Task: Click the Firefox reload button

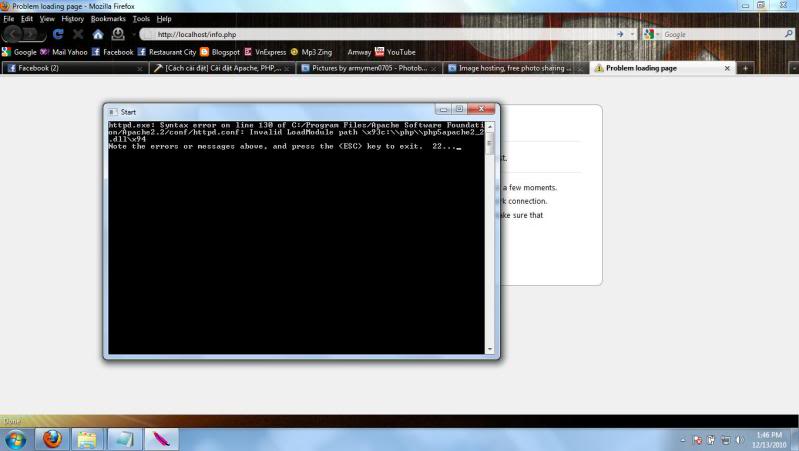Action: point(58,34)
